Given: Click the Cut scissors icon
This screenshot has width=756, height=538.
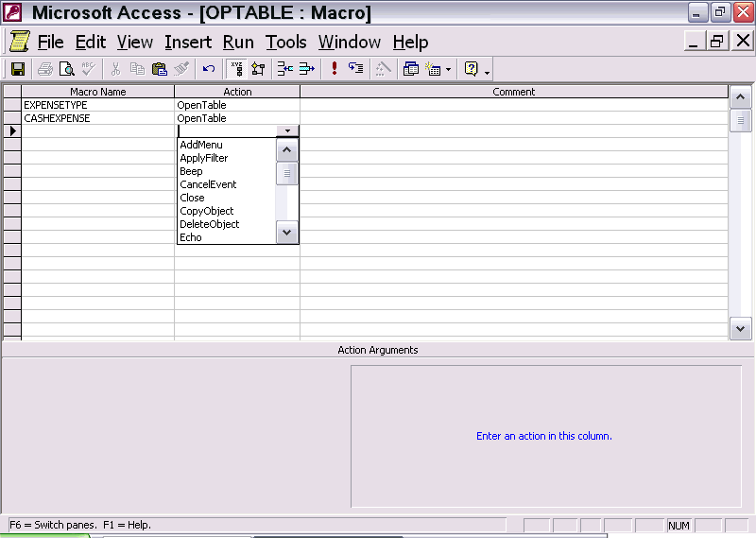Looking at the screenshot, I should [x=115, y=69].
